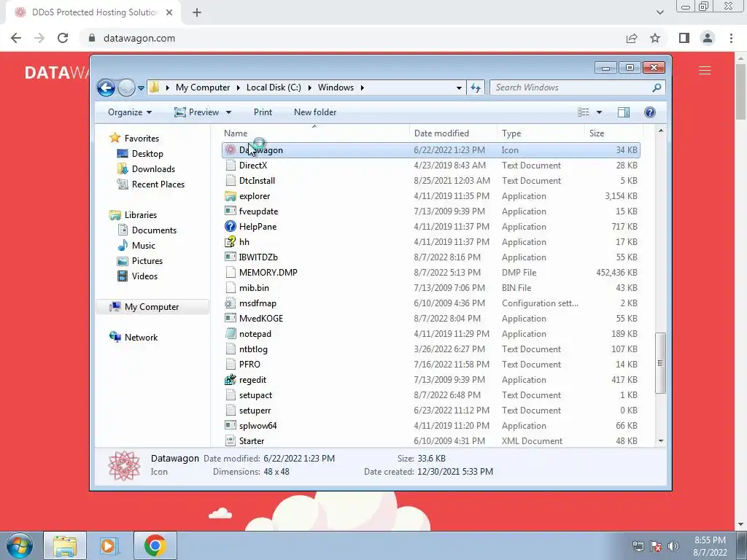Select the notepad application icon
Viewport: 747px width, 560px height.
pyautogui.click(x=231, y=334)
